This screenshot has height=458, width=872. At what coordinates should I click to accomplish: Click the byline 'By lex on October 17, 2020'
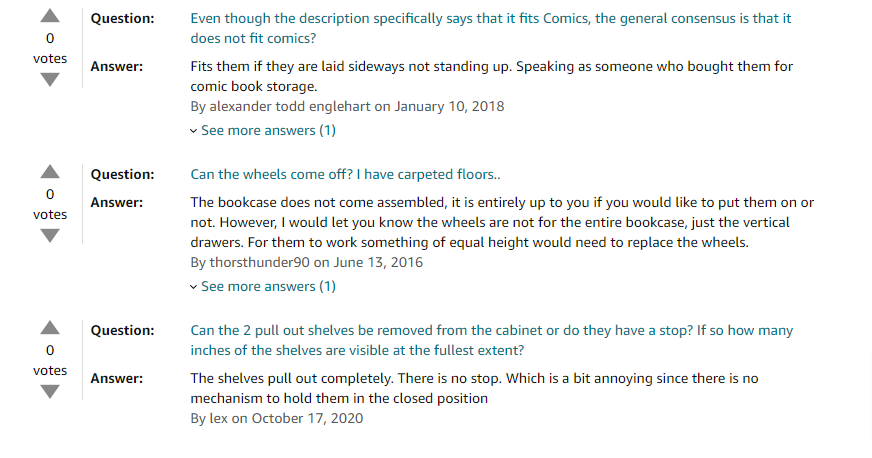tap(276, 419)
